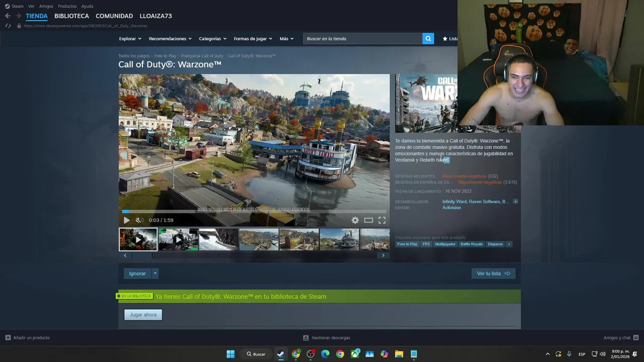The height and width of the screenshot is (362, 644).
Task: Open the Lista de deseados star link
Action: point(450,39)
